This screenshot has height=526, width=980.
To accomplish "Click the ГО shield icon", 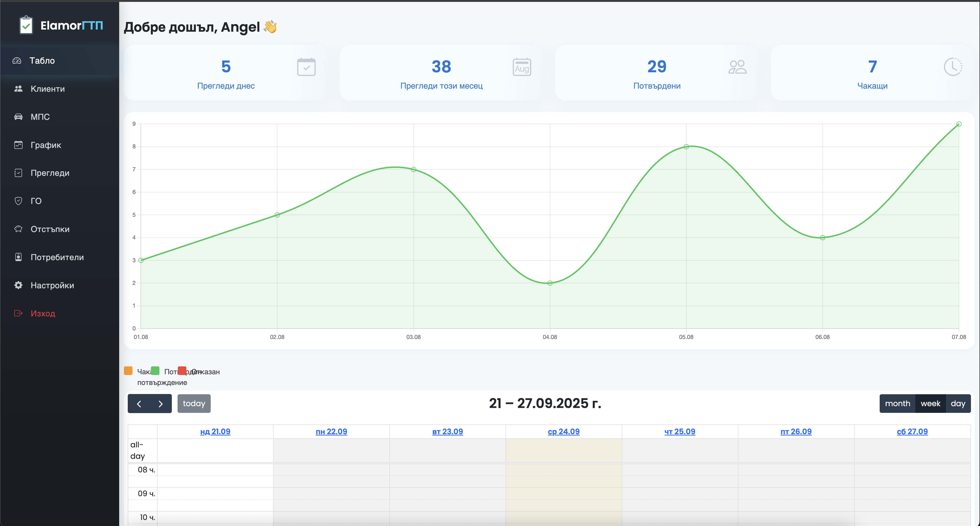I will click(x=18, y=201).
